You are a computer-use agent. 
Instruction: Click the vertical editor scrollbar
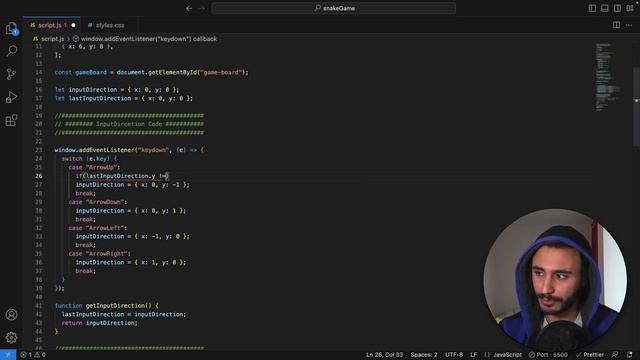tap(636, 106)
